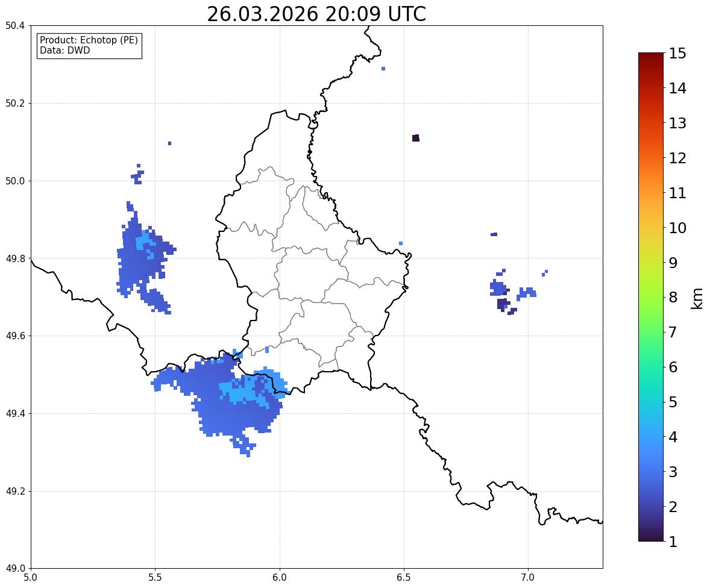Click the latitude label 50.2
710x588 pixels.
click(15, 103)
